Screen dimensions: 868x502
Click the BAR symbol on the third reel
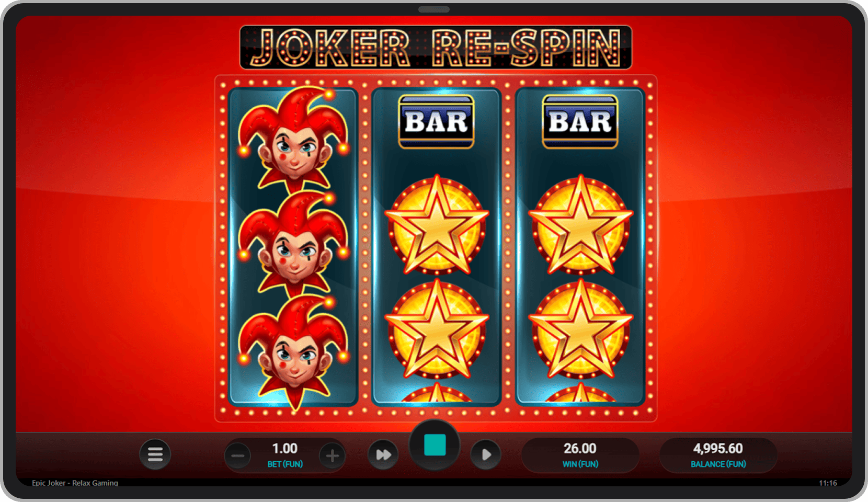pos(580,122)
